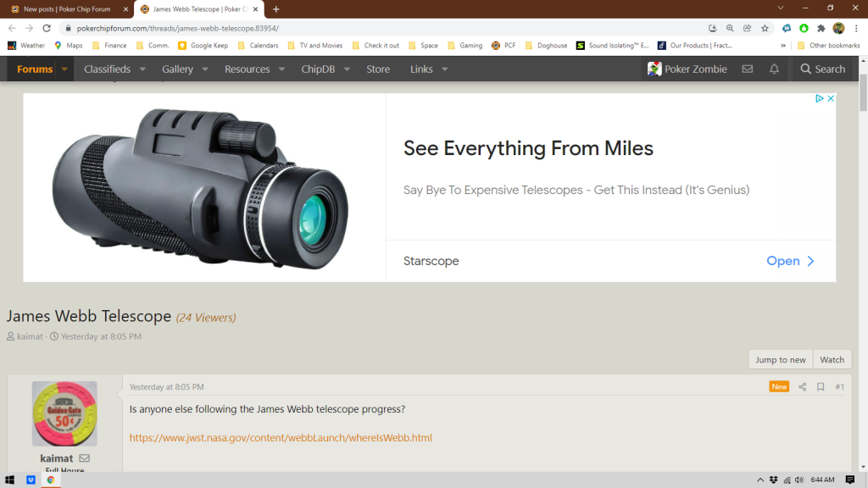
Task: Click the post #1 permalink number
Action: tap(840, 386)
